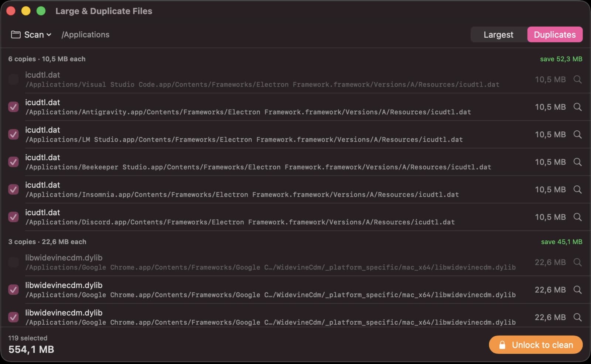Click the magnifier icon on the Discord.app row

click(x=577, y=217)
